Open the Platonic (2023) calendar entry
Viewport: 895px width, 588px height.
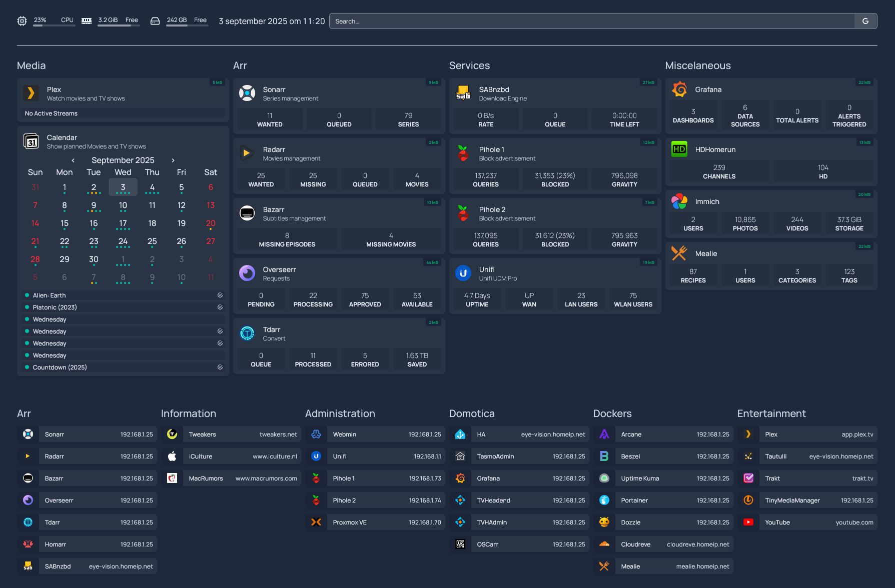click(123, 307)
